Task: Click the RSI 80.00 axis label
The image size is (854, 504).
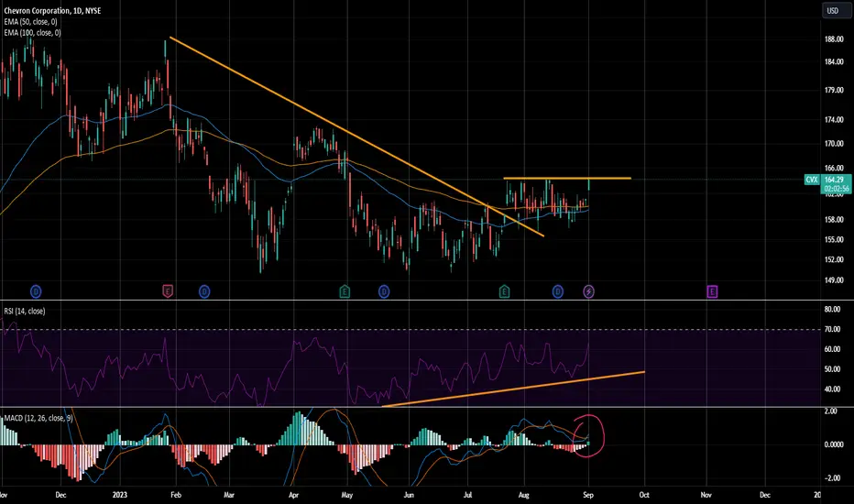Action: [832, 310]
